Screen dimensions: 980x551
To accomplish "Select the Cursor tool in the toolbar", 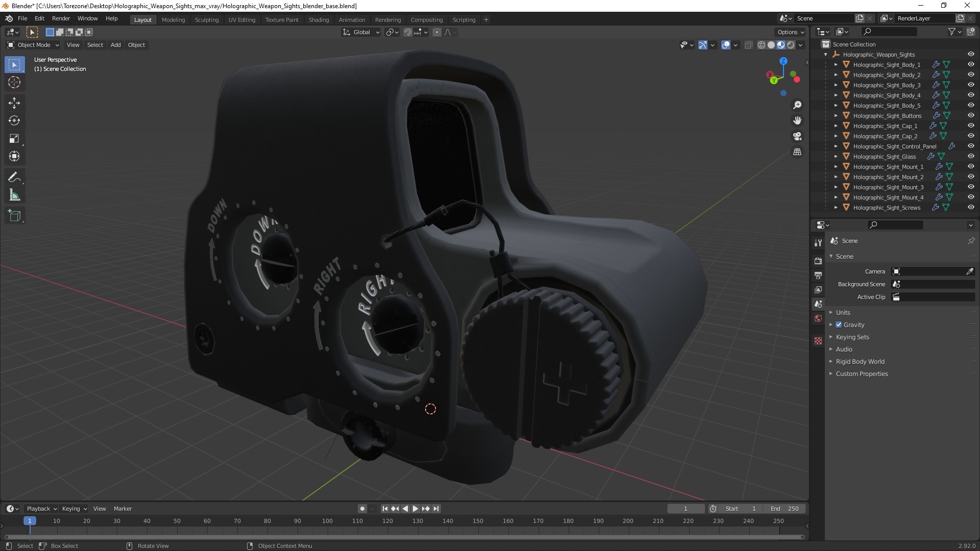I will click(14, 82).
